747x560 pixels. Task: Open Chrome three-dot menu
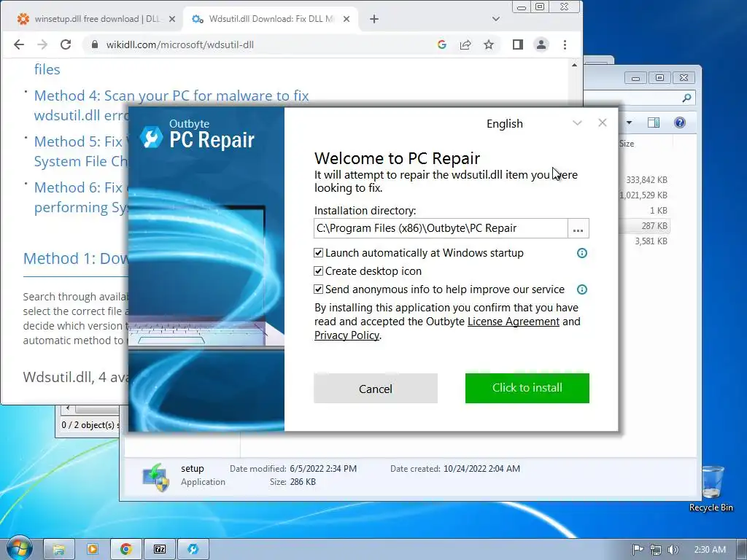click(x=565, y=44)
